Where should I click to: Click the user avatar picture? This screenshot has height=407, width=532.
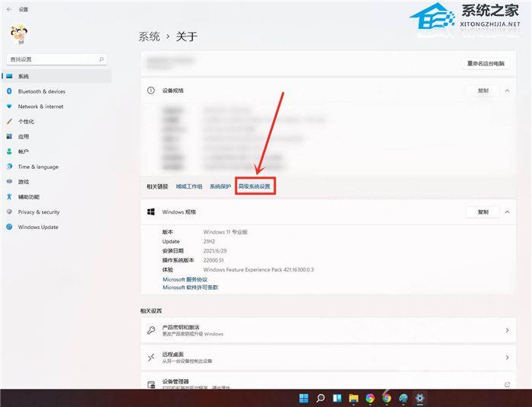[19, 34]
